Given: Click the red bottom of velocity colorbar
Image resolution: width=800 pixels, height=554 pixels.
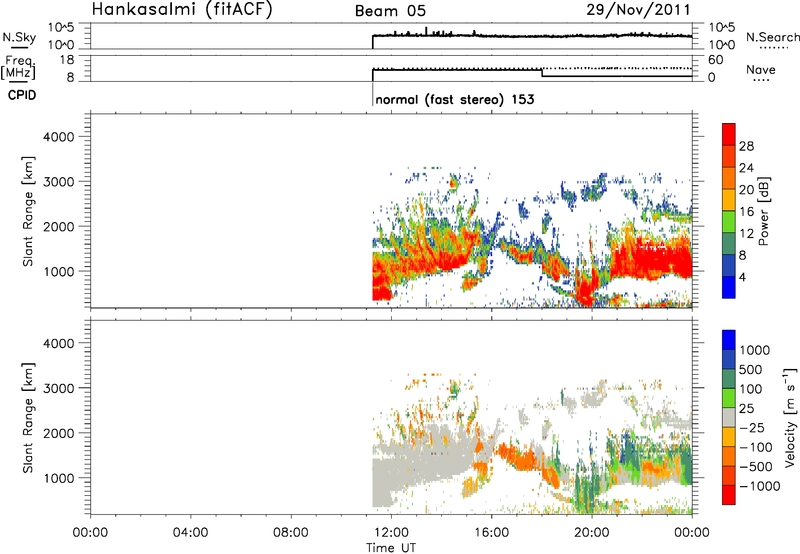Looking at the screenshot, I should (729, 494).
